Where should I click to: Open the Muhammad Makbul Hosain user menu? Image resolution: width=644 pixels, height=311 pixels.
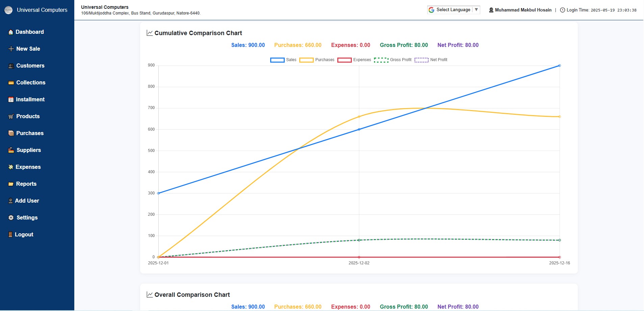coord(520,10)
